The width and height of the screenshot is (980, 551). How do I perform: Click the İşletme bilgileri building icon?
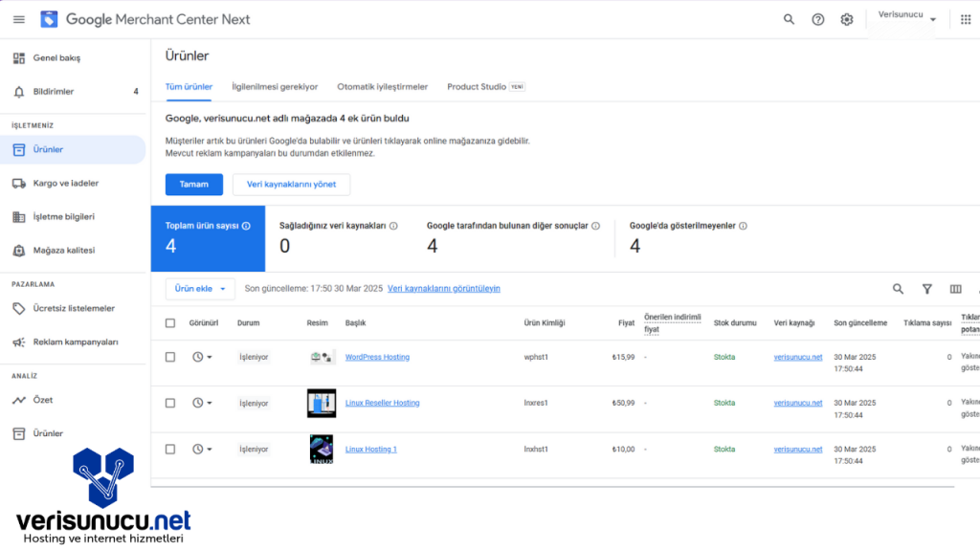tap(19, 217)
